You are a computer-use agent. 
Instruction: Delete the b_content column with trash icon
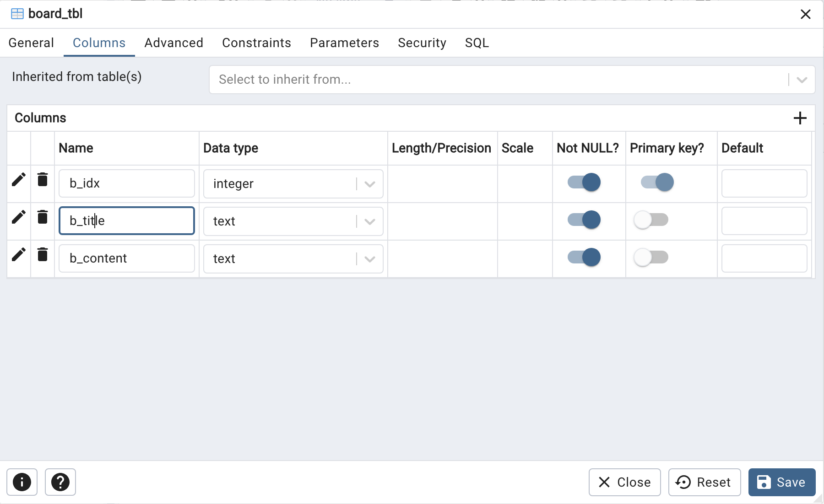point(43,254)
